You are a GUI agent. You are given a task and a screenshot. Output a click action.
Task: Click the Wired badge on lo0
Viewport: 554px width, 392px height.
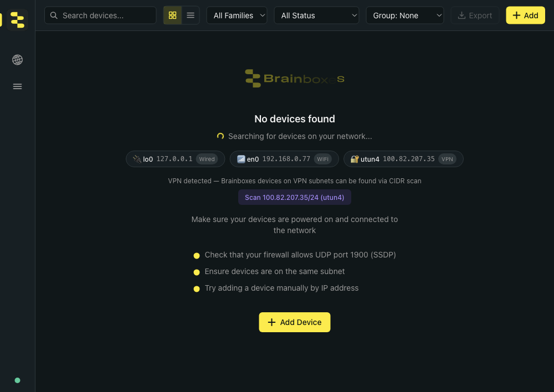(x=207, y=159)
